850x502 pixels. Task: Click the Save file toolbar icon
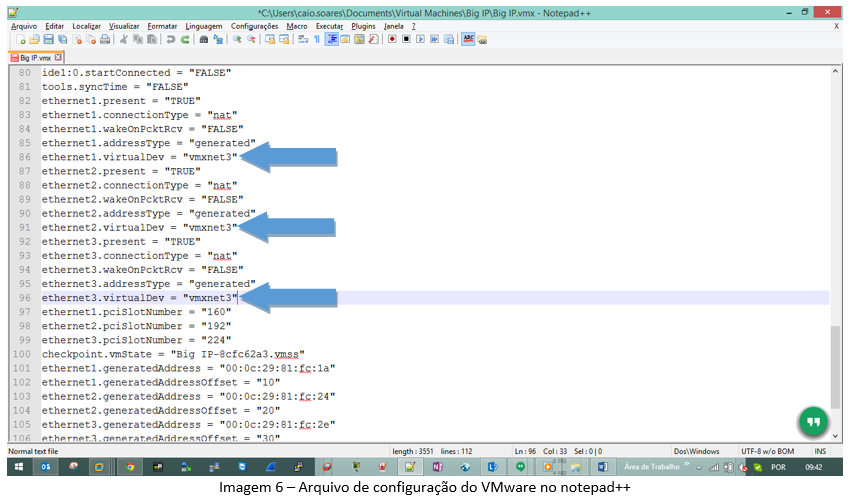click(x=48, y=39)
